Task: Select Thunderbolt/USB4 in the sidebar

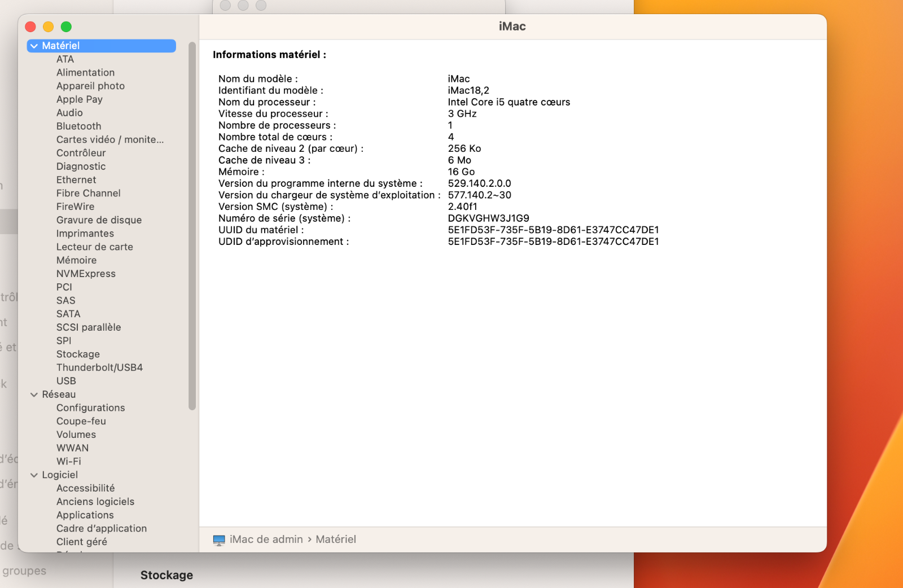Action: point(99,367)
